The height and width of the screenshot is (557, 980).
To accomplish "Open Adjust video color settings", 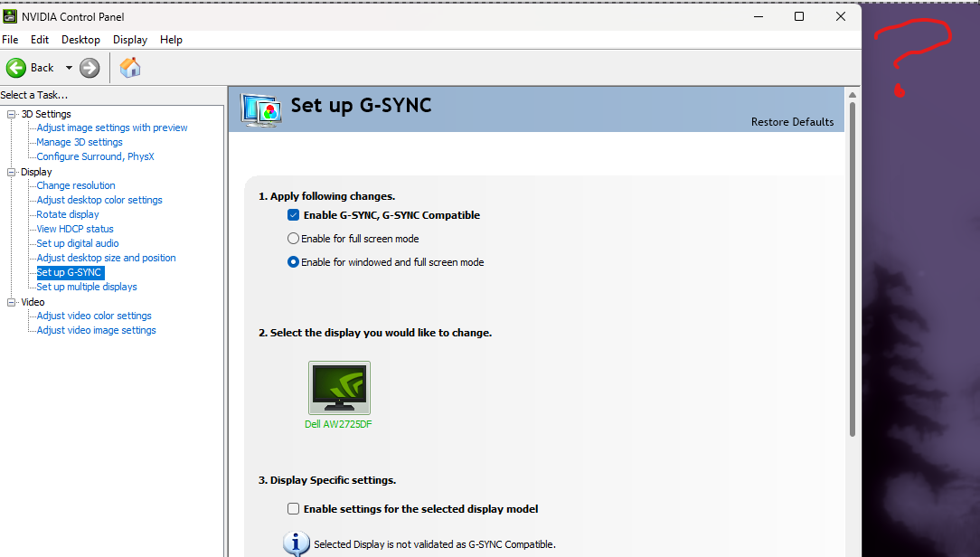I will [x=94, y=316].
